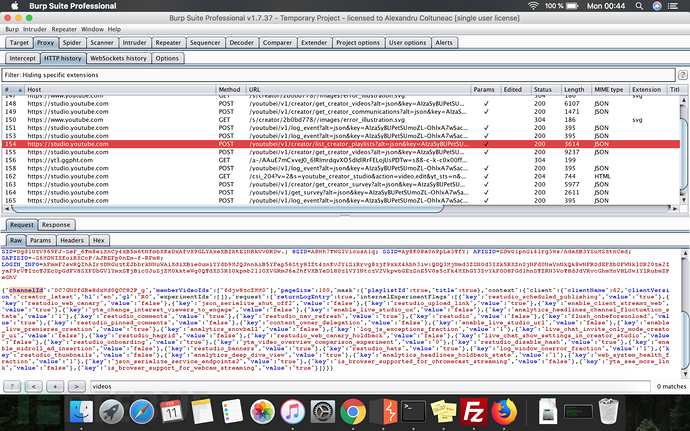This screenshot has width=690, height=431.
Task: Go to previous search match (<)
Action: (34, 387)
